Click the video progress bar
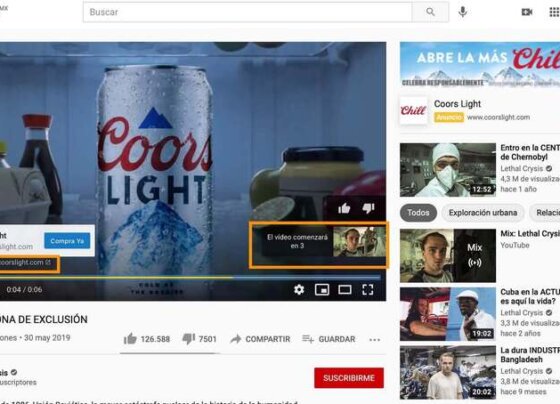 (x=189, y=277)
